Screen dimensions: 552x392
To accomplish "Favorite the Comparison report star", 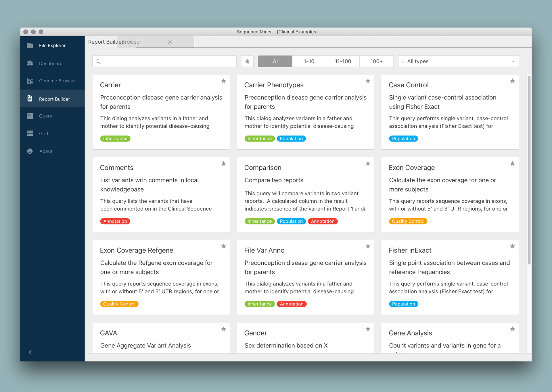I will 368,164.
